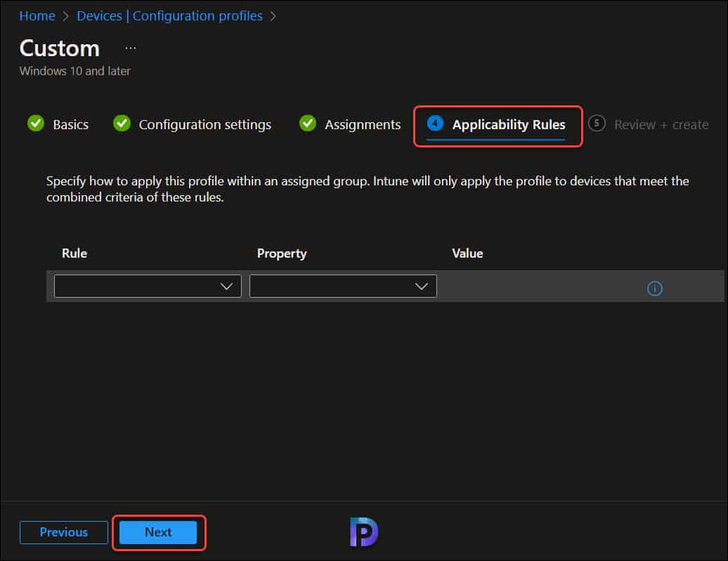The image size is (728, 561).
Task: Click the check icon beside Configuration settings
Action: tap(122, 124)
